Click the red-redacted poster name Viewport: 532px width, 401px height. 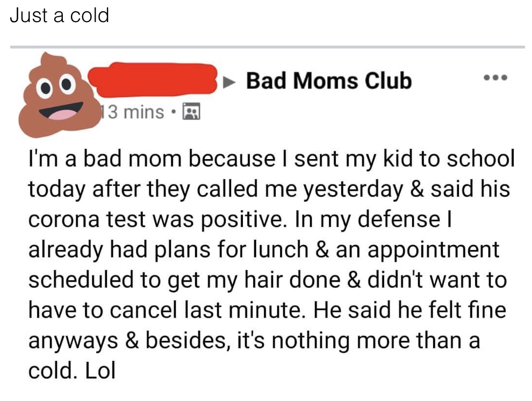(153, 79)
